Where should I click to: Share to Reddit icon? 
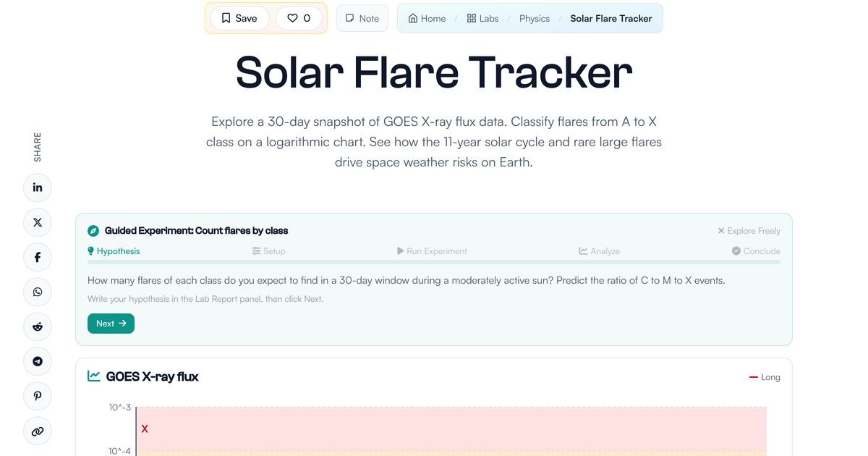pyautogui.click(x=38, y=326)
